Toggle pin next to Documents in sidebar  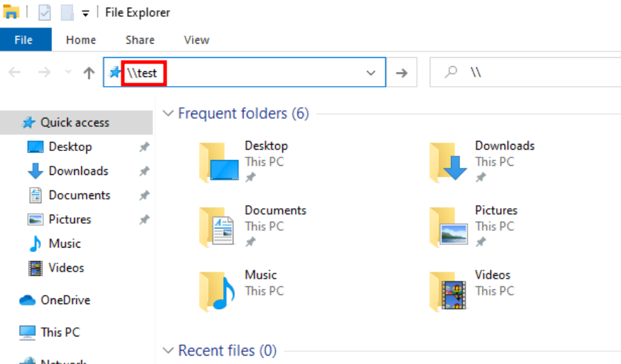144,195
